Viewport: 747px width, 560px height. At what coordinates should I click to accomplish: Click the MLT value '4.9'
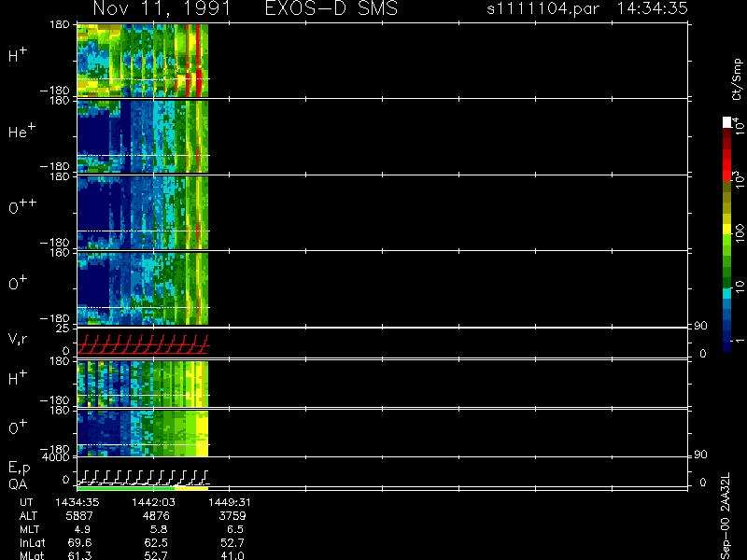click(82, 529)
